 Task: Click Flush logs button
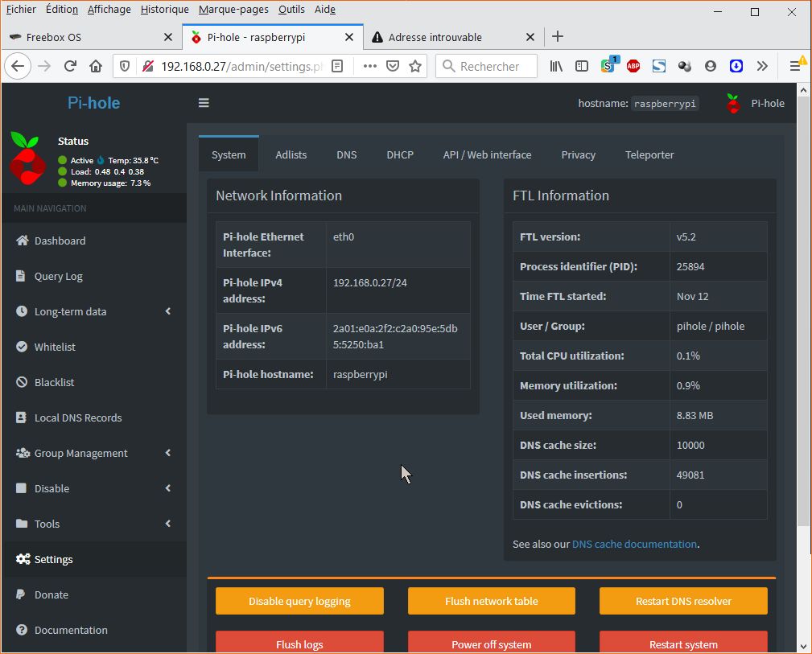click(x=299, y=643)
